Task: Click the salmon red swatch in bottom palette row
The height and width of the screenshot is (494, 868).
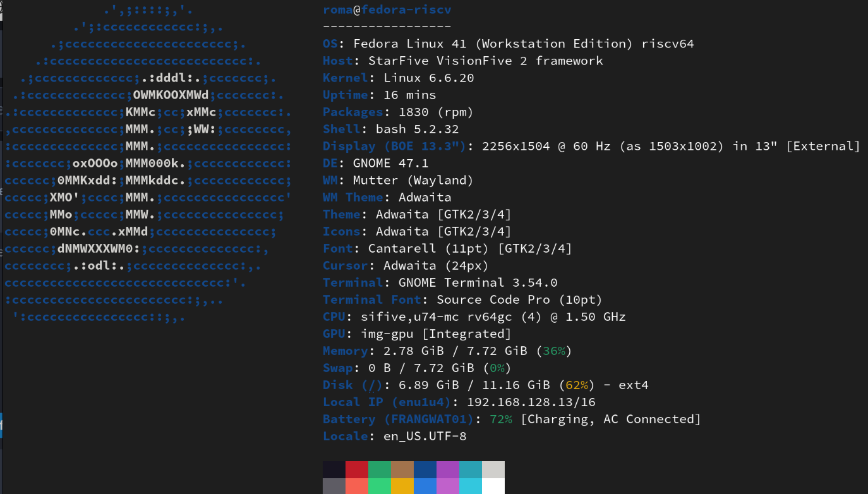Action: 357,486
